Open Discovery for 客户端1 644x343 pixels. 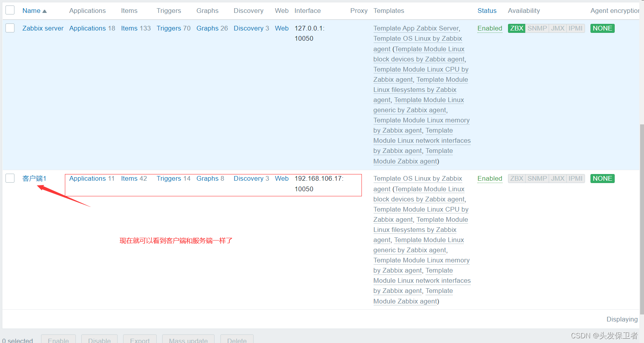(249, 178)
